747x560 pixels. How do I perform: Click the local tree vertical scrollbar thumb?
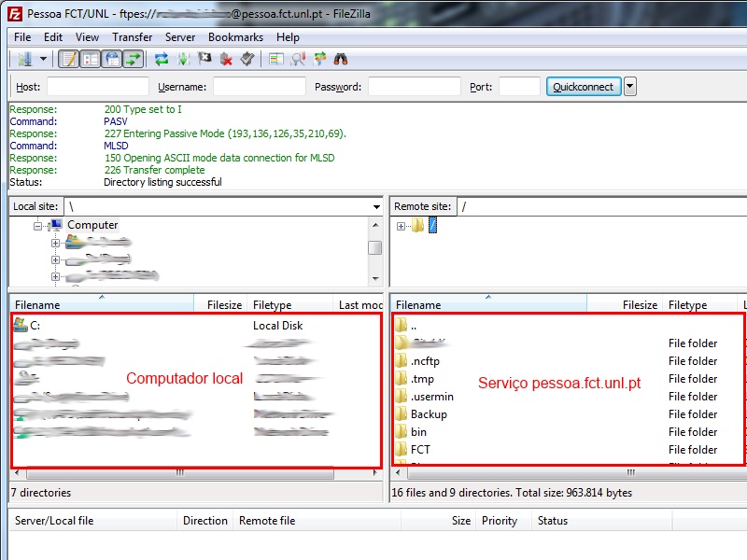(375, 247)
